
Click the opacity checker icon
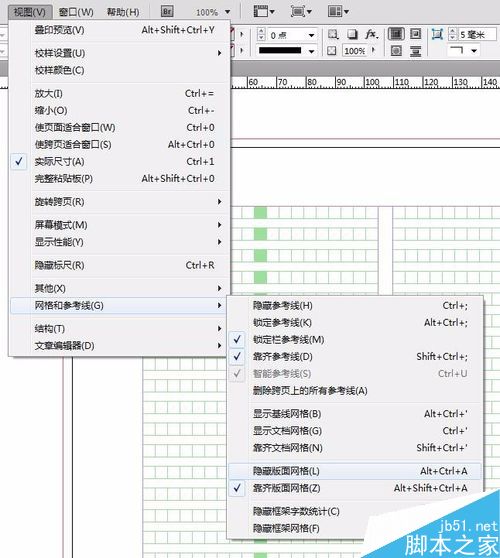tap(332, 51)
